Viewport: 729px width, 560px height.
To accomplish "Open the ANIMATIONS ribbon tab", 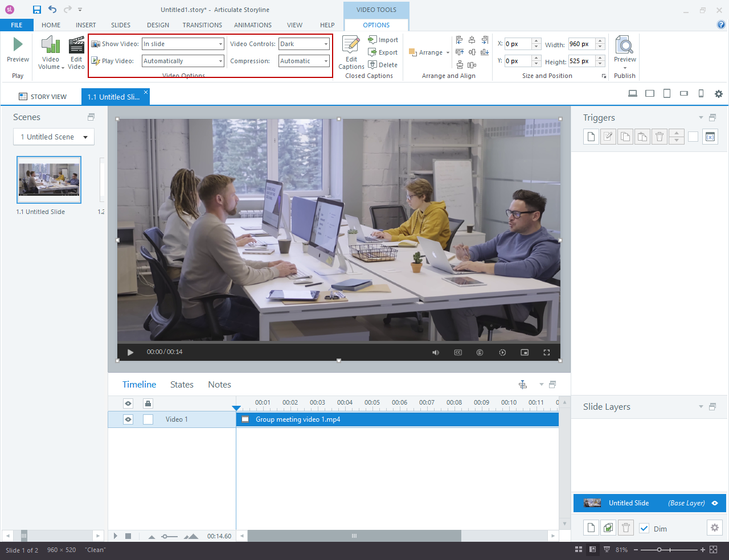I will click(253, 25).
